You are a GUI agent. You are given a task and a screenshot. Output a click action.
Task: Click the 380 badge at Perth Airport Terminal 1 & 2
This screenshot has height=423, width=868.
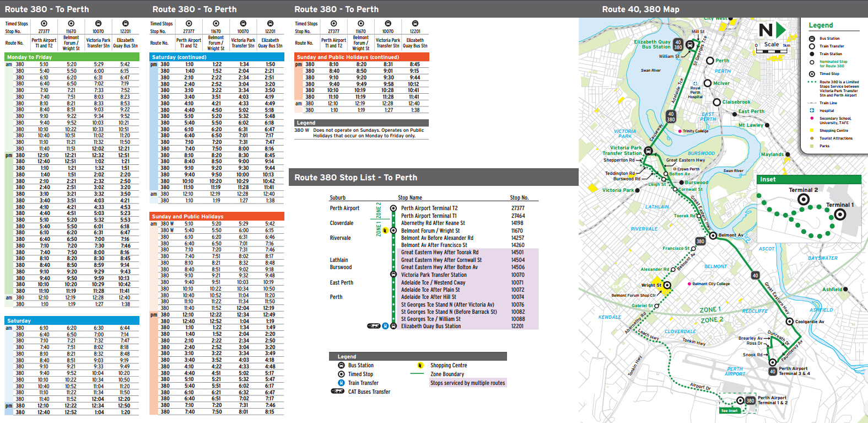pyautogui.click(x=750, y=401)
